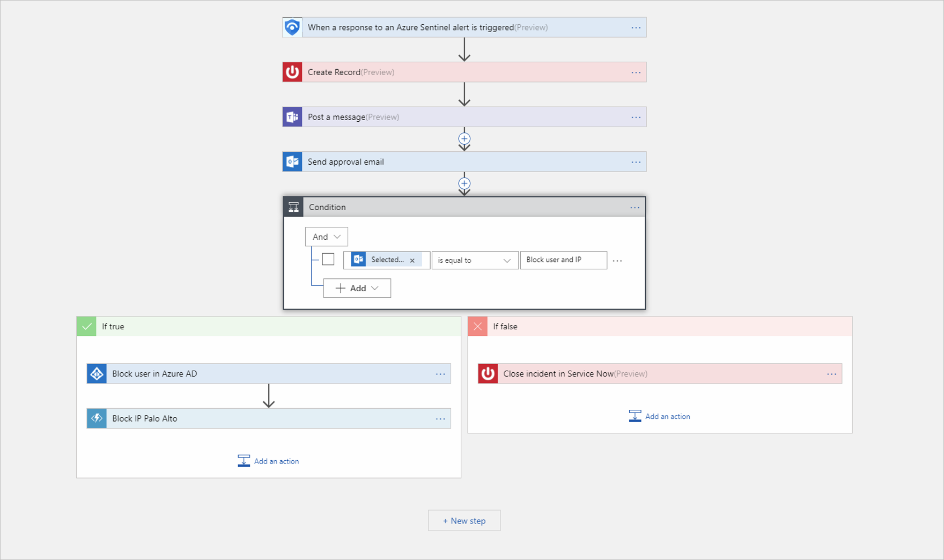Insert step after Send approval email plus icon
944x560 pixels.
click(x=464, y=183)
